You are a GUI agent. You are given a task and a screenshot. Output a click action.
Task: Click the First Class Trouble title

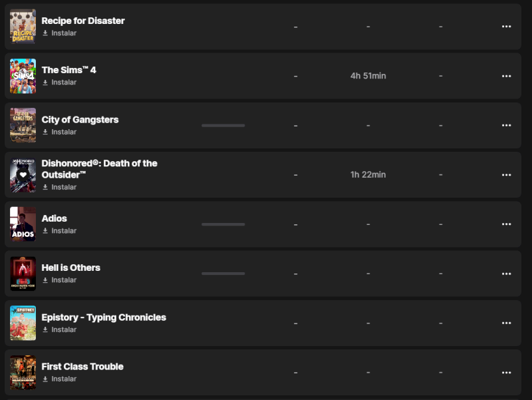tap(82, 367)
